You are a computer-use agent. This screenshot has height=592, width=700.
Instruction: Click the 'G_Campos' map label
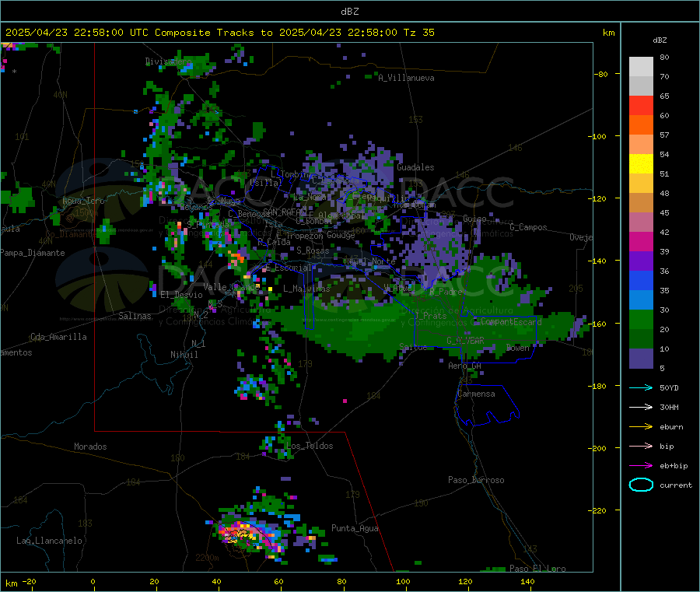point(529,227)
